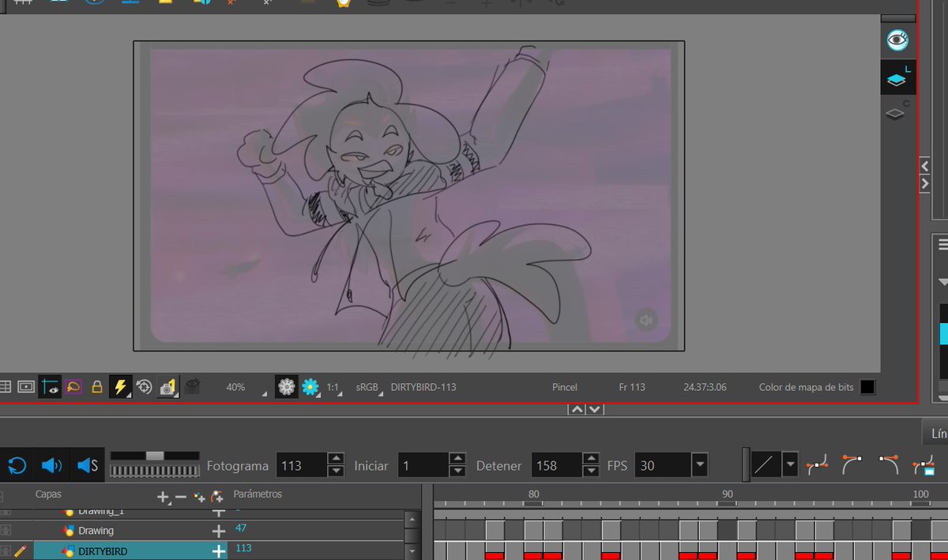Open the camera number 1 dropdown icon

click(x=167, y=387)
